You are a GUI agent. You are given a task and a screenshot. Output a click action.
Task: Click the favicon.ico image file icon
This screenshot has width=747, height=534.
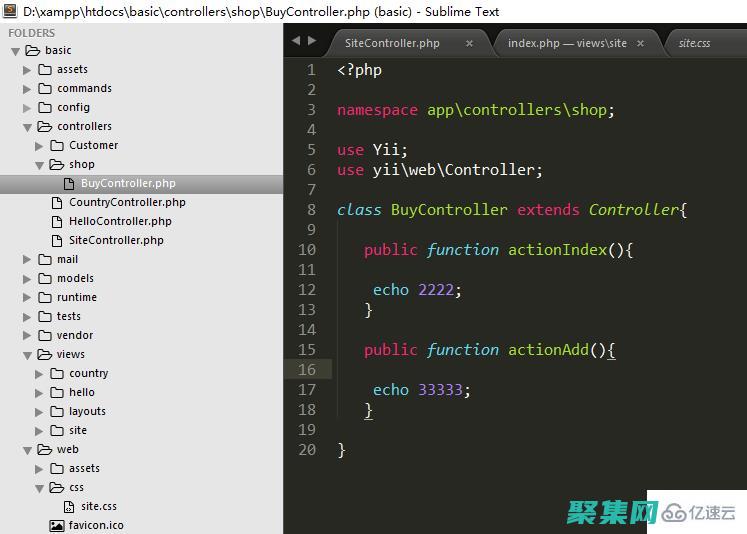[57, 525]
